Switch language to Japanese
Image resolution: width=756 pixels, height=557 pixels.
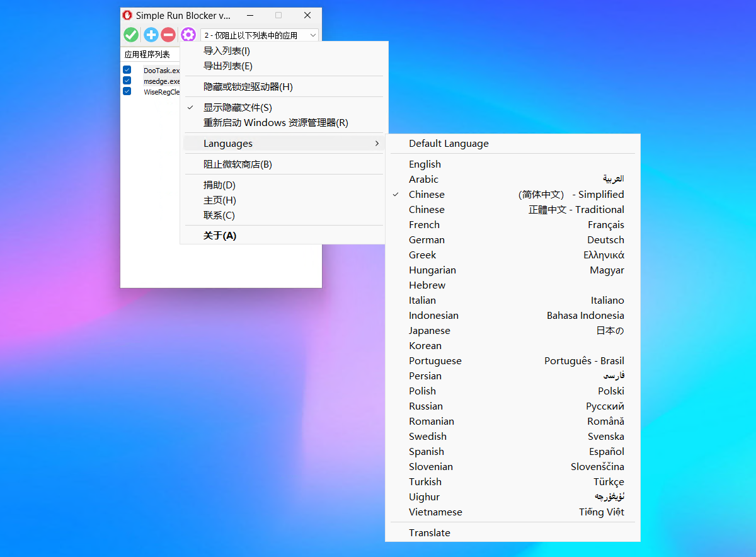coord(513,331)
